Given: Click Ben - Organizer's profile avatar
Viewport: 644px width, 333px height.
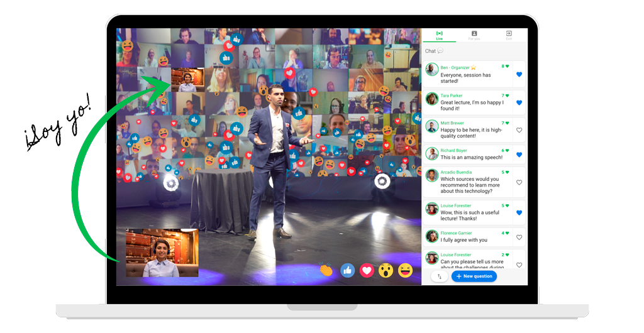Looking at the screenshot, I should 432,69.
